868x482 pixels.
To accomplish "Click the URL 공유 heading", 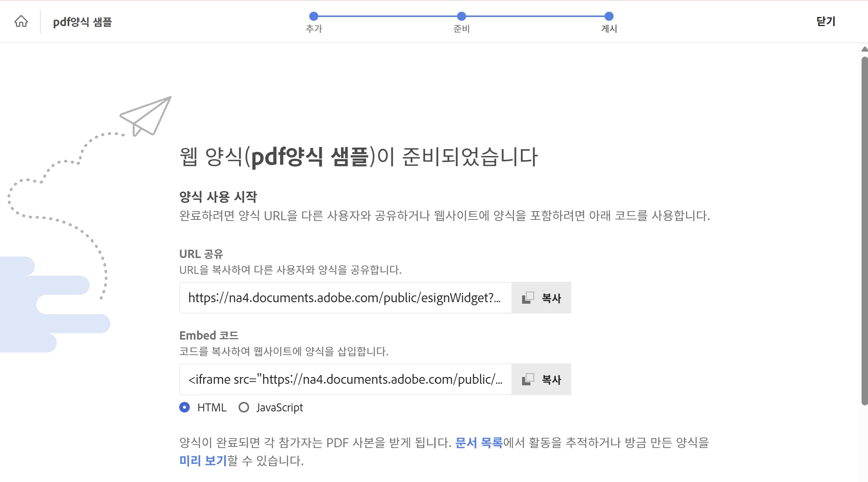I will [x=201, y=254].
